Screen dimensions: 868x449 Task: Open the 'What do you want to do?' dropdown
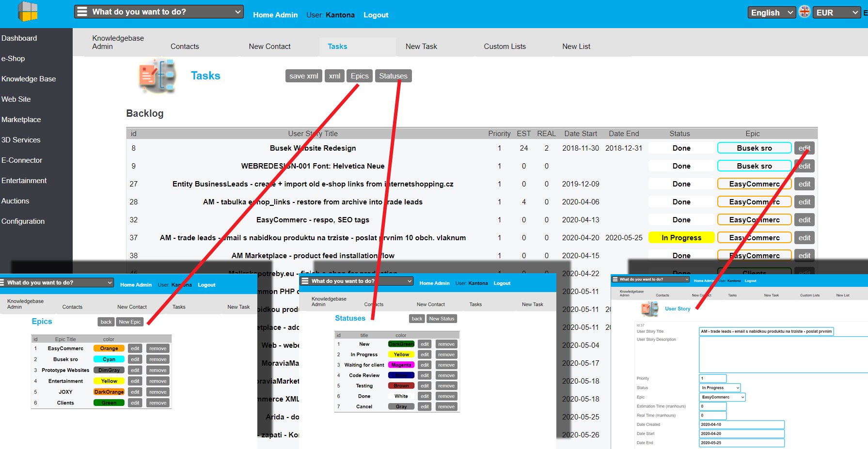(x=159, y=12)
